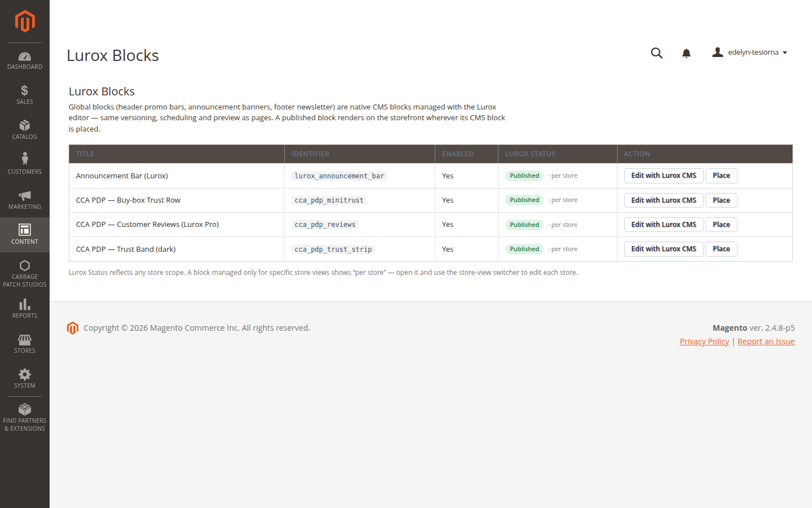The image size is (812, 508).
Task: Select the cca_pdp_reviews identifier
Action: coord(325,225)
